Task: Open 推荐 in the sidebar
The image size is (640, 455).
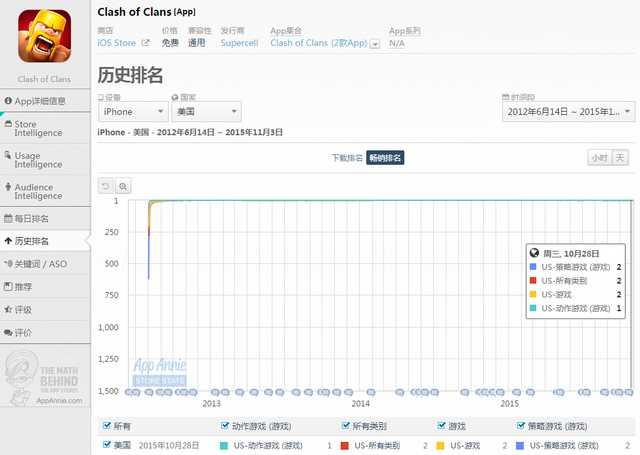Action: coord(45,287)
